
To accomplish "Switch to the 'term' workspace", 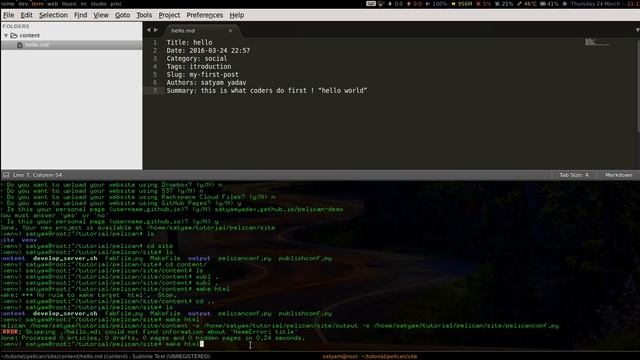I will click(38, 4).
